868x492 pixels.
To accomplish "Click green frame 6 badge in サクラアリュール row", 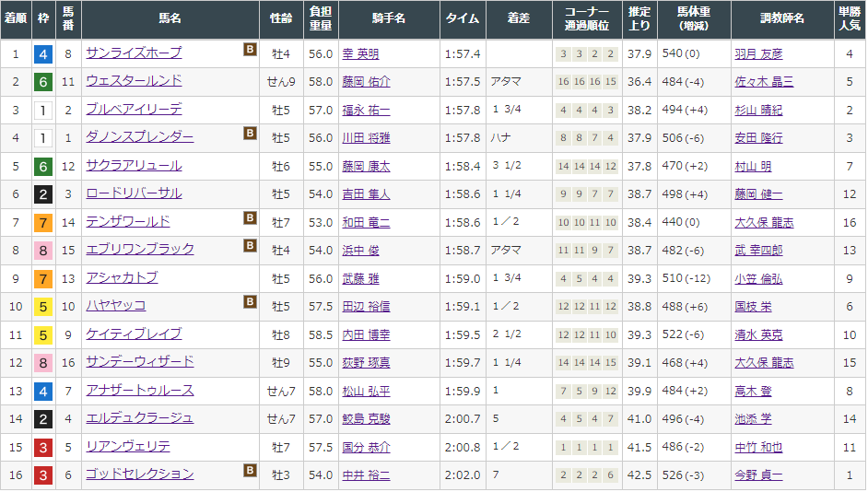I will pos(43,167).
